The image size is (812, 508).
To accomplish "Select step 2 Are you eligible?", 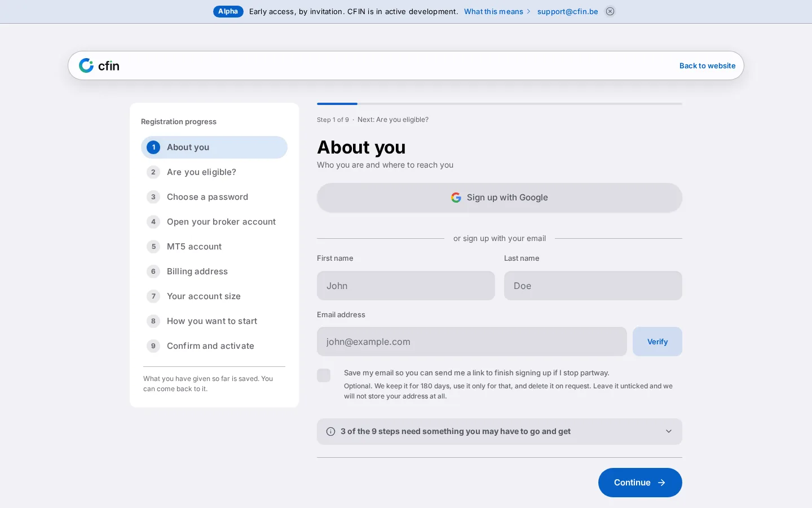I will (x=214, y=172).
